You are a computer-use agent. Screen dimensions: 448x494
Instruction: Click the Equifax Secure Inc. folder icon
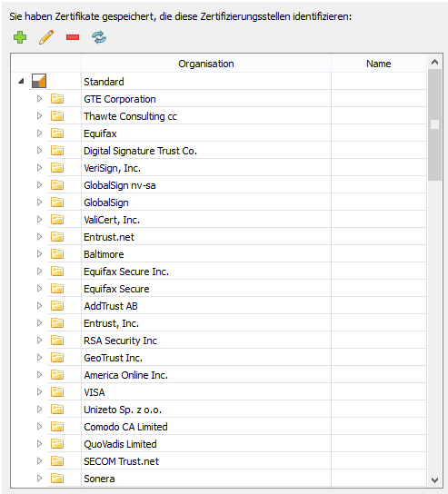57,272
